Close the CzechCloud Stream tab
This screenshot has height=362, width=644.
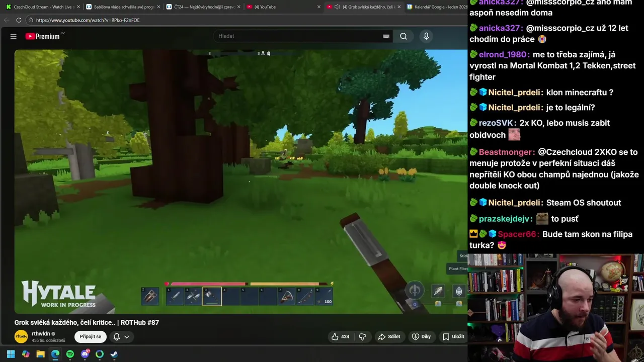click(x=78, y=7)
